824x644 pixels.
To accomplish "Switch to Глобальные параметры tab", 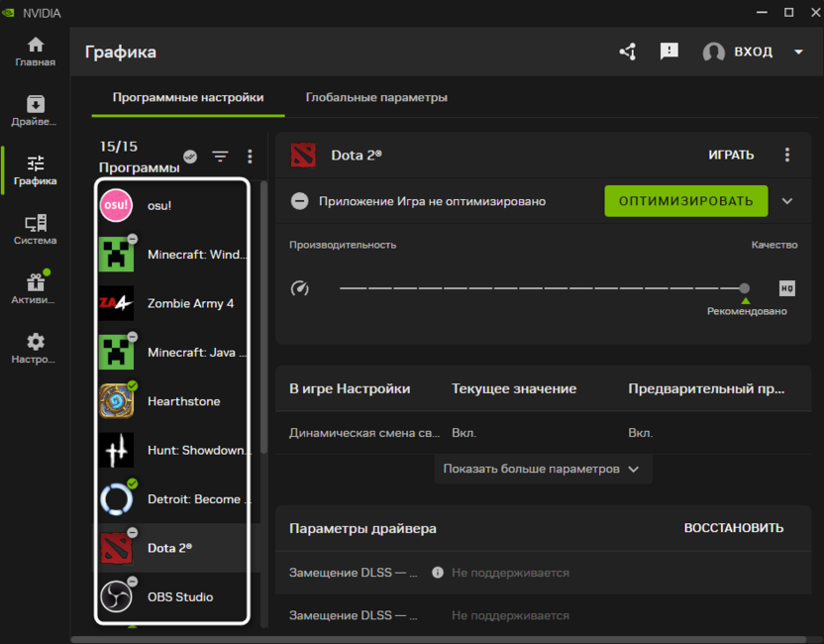I will [376, 98].
